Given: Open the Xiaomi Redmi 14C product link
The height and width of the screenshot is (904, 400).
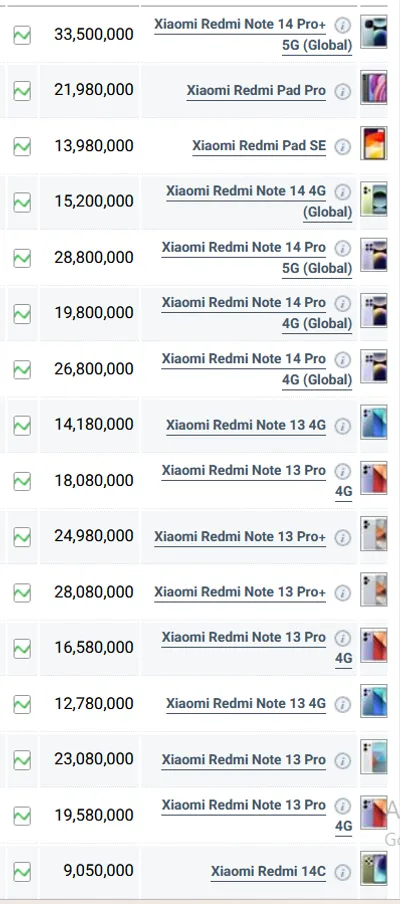Looking at the screenshot, I should 268,871.
